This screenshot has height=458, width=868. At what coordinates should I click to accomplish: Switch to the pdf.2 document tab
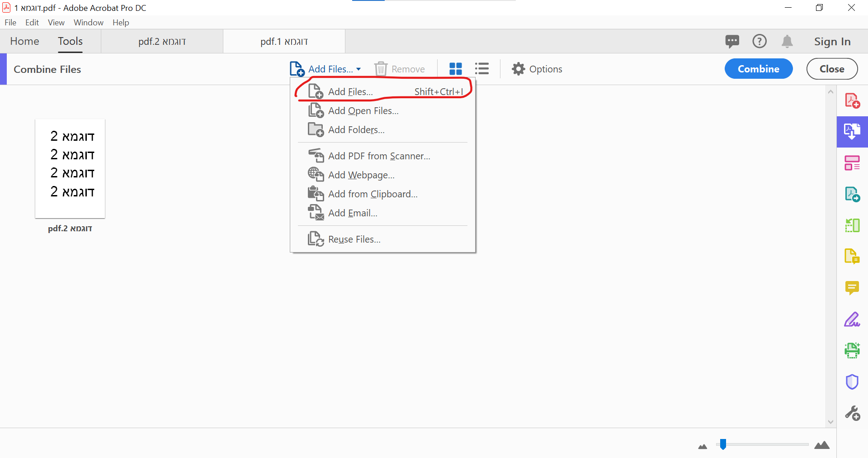click(x=162, y=42)
